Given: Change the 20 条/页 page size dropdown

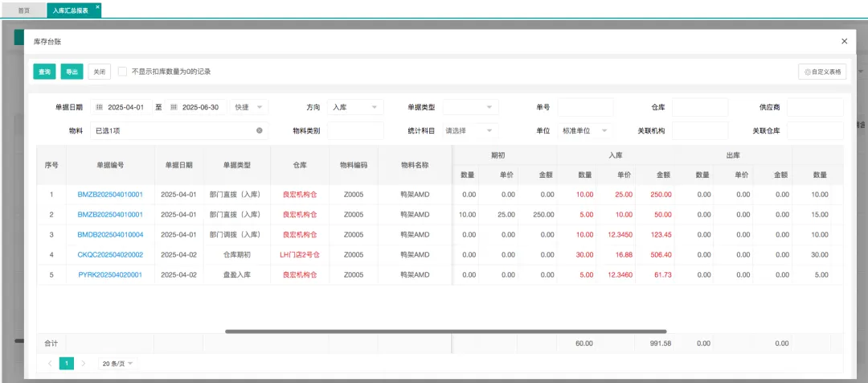Looking at the screenshot, I should point(117,364).
